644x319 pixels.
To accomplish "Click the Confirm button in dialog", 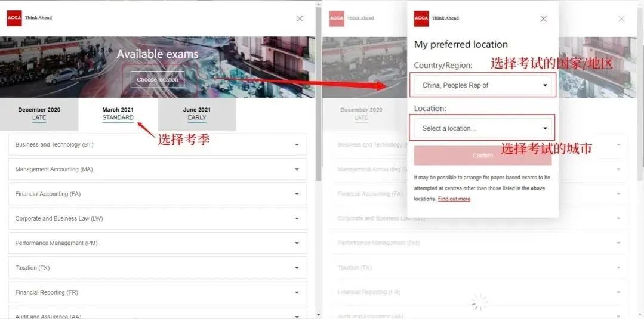I will pos(483,156).
